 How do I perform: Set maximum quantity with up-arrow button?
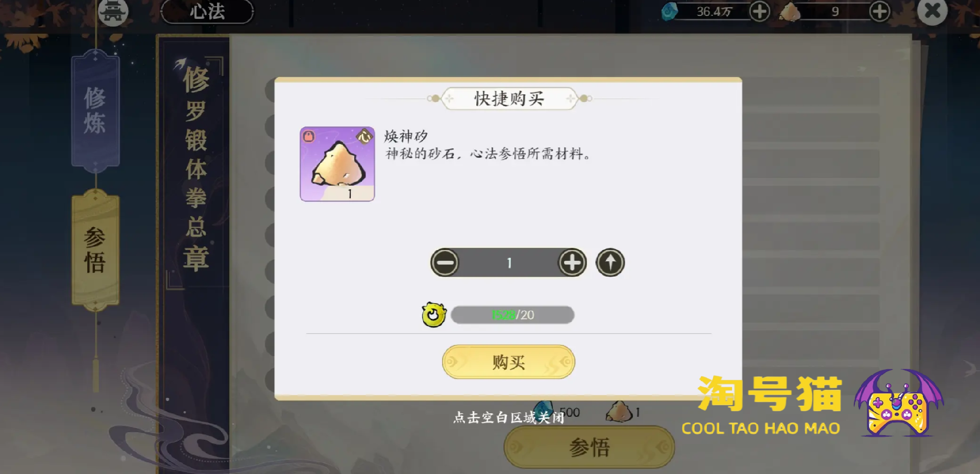point(610,263)
